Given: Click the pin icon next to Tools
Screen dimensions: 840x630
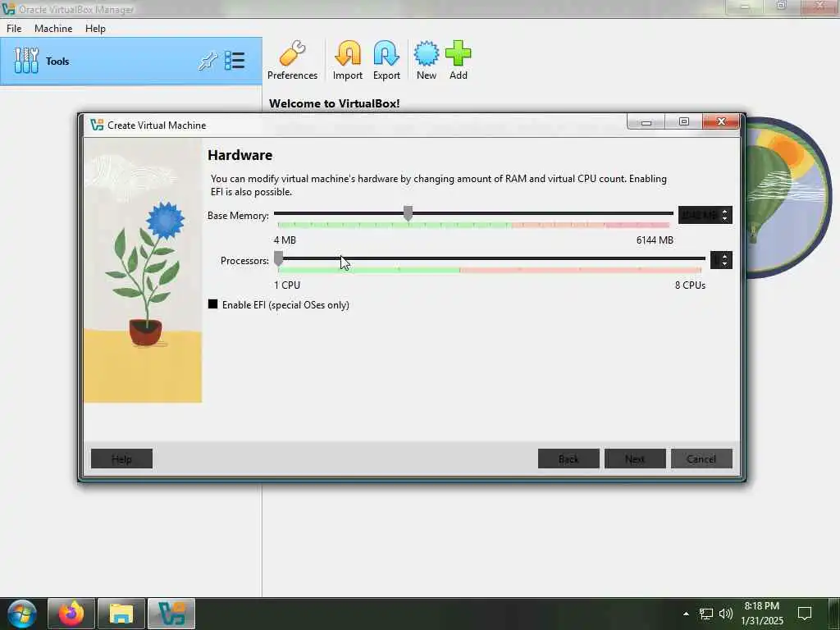Looking at the screenshot, I should 208,61.
